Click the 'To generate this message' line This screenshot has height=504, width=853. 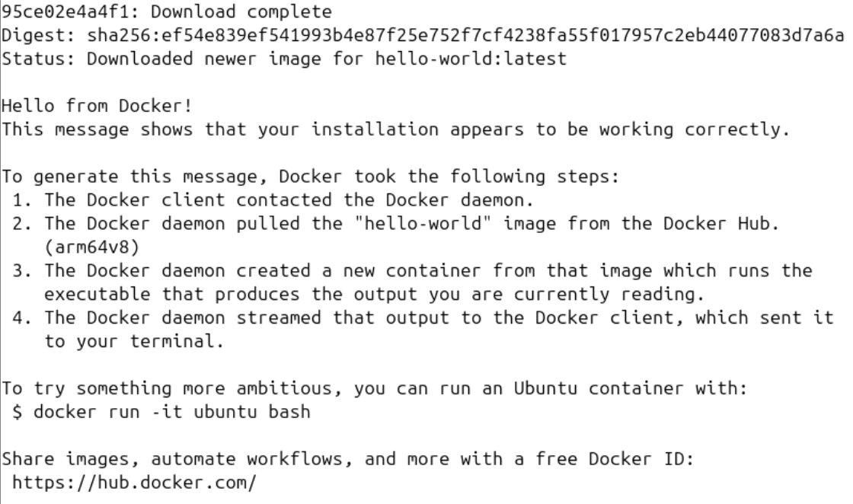pos(311,177)
